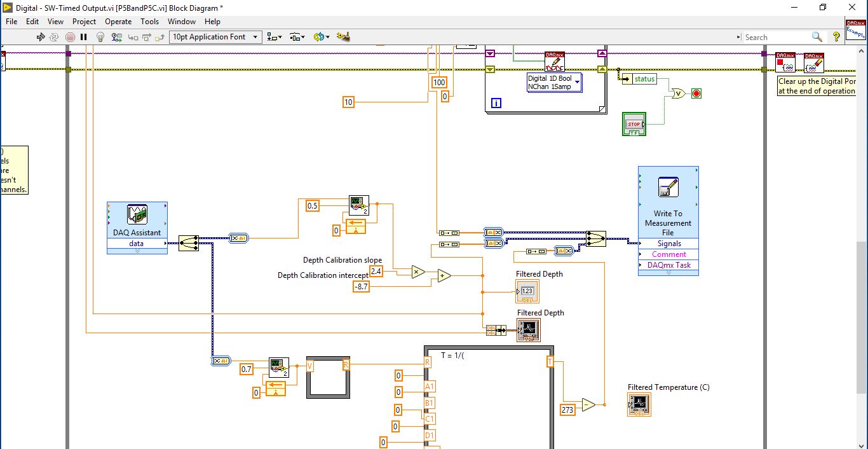
Task: Click the Clean Up Diagram broom icon
Action: (343, 37)
